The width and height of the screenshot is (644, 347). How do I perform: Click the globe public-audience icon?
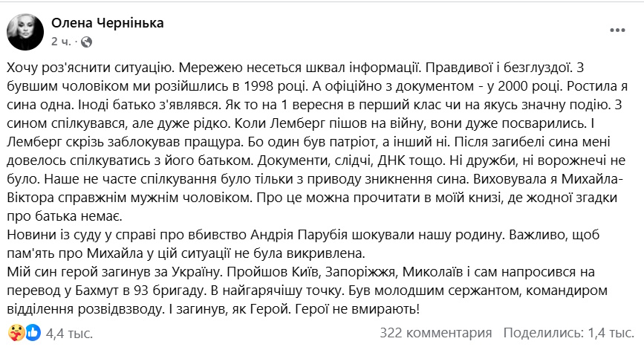pos(85,40)
